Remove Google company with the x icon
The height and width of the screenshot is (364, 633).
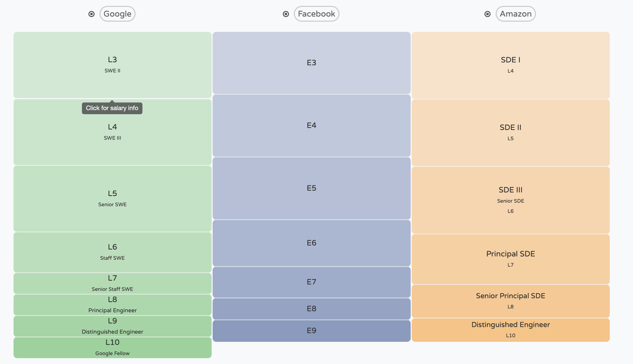(91, 14)
